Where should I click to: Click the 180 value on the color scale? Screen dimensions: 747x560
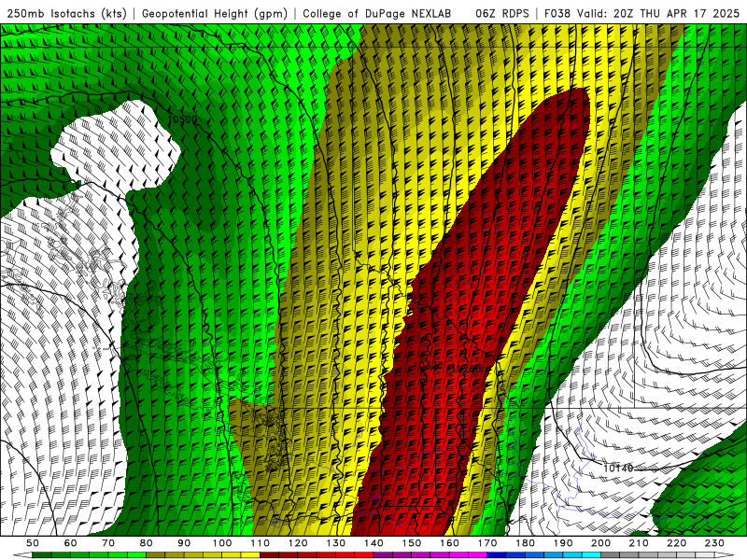[x=525, y=543]
